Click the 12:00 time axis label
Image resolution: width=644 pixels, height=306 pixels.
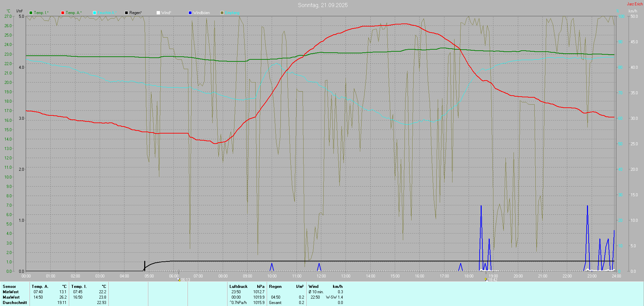321,276
